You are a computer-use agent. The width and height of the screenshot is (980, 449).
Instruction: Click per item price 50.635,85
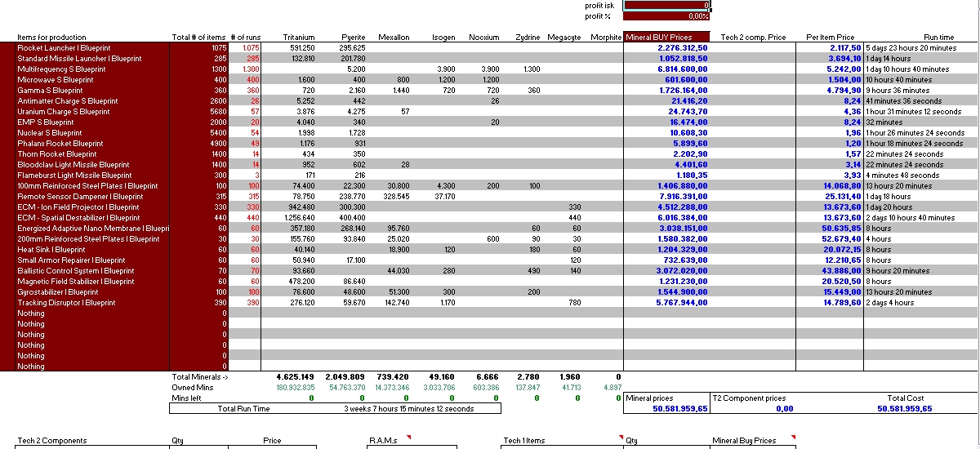pos(842,229)
